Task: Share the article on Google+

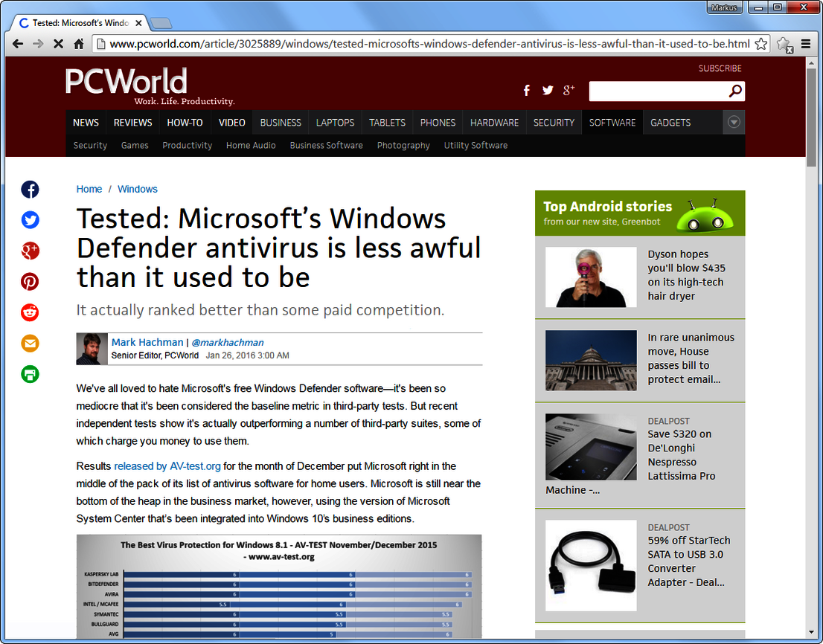Action: click(x=30, y=251)
